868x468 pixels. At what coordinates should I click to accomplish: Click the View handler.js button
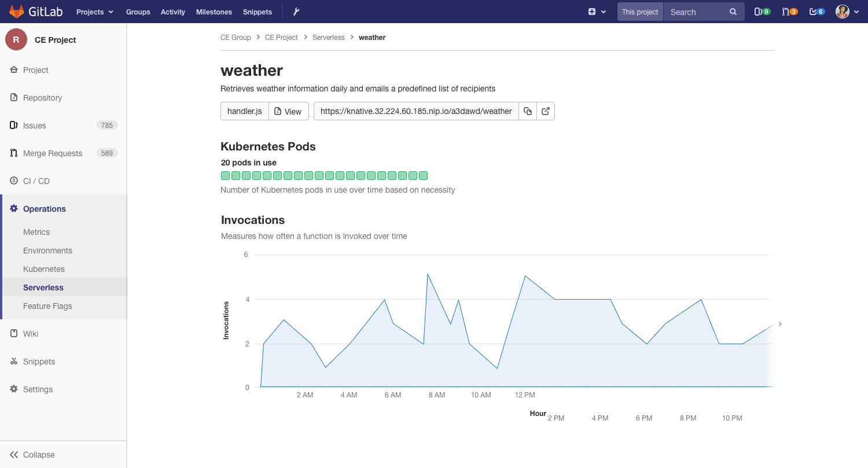(x=289, y=111)
